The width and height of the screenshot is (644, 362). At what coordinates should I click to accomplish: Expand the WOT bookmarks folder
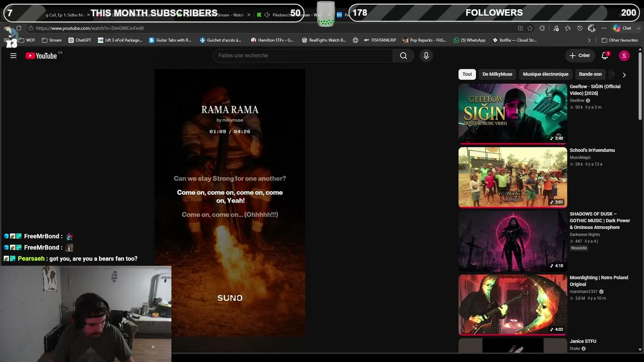pyautogui.click(x=27, y=40)
